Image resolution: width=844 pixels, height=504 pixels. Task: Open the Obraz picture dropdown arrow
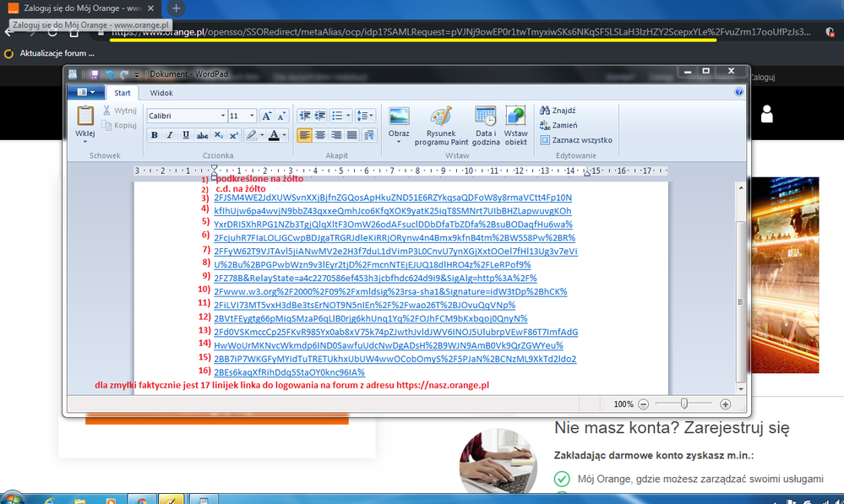399,143
